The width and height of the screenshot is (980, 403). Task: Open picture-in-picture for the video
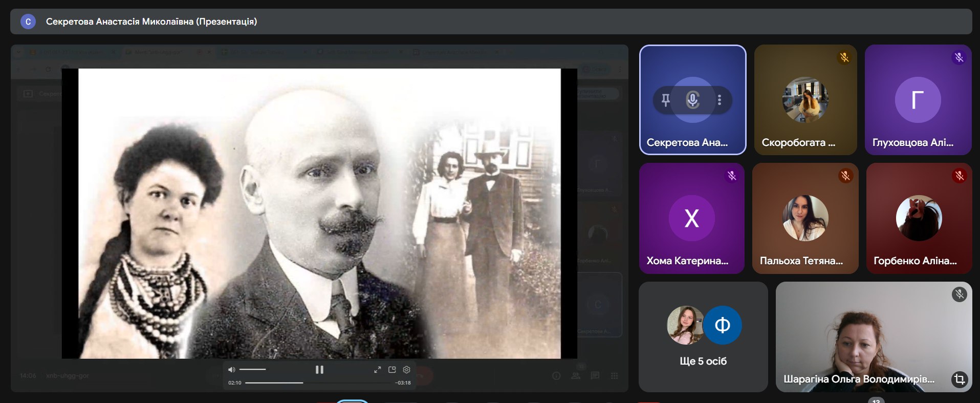[x=392, y=370]
